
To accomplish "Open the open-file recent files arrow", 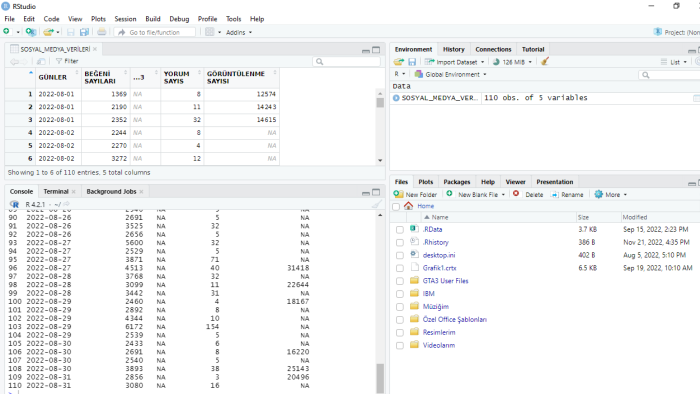I will click(58, 32).
